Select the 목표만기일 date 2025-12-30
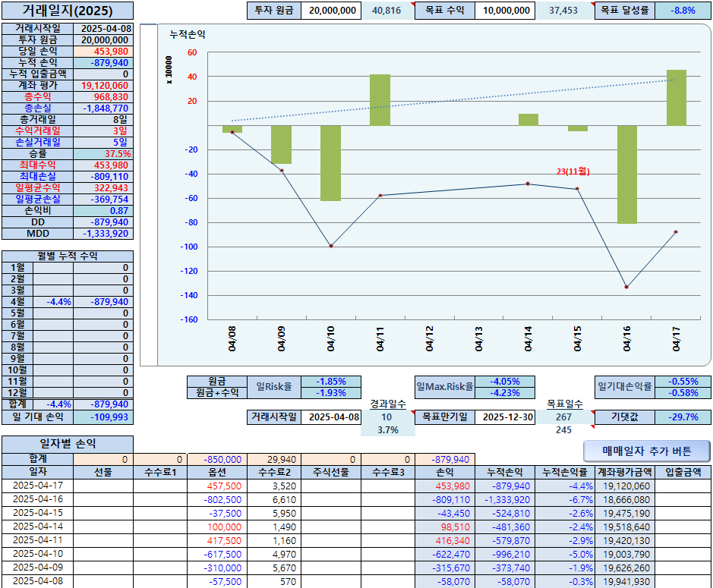Screen dimensions: 713x588 [505, 417]
